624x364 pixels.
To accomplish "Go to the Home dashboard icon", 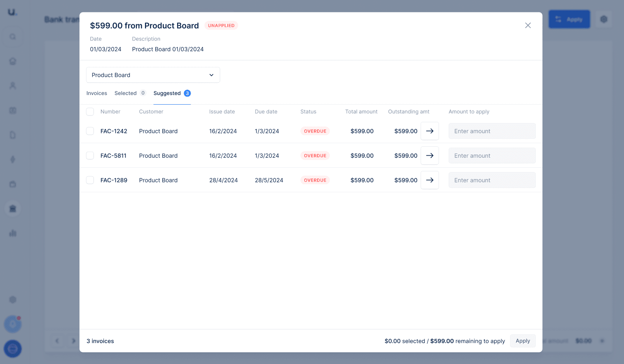I will tap(13, 61).
